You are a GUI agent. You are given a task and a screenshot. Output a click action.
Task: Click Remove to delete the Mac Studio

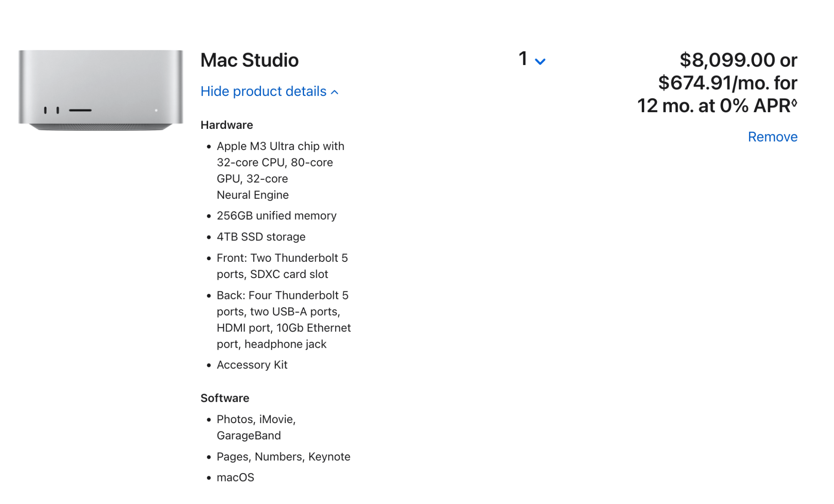point(773,137)
